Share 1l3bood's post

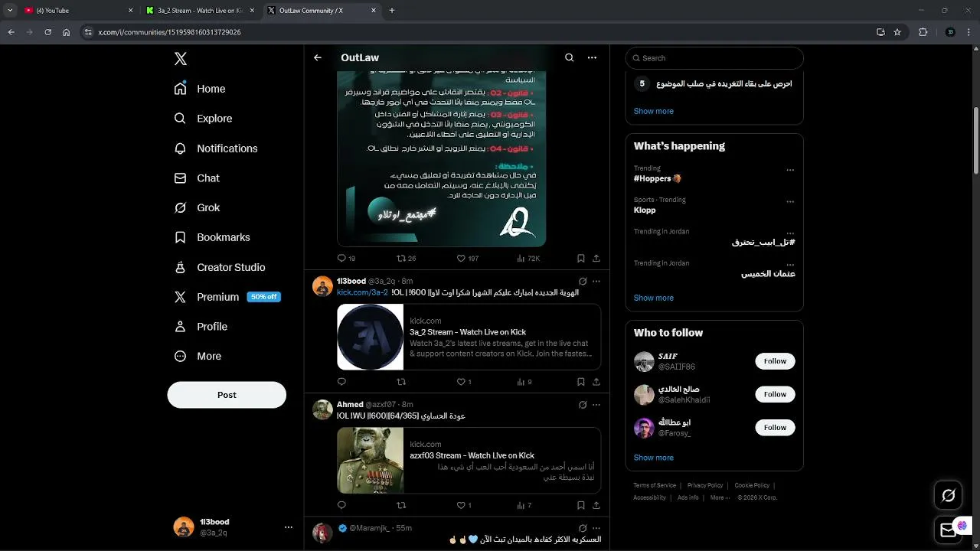(596, 382)
